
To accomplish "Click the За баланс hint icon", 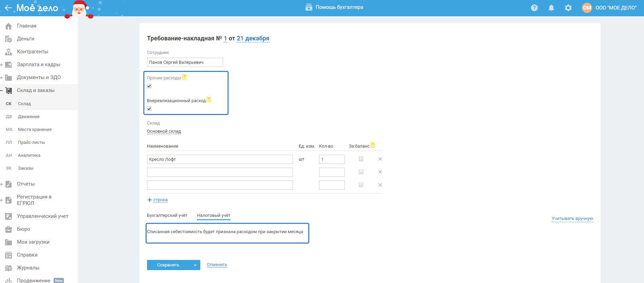I will (x=372, y=145).
